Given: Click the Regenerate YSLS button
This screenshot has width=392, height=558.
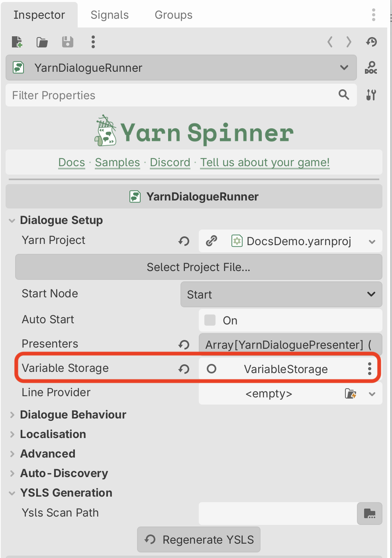Looking at the screenshot, I should (x=199, y=540).
